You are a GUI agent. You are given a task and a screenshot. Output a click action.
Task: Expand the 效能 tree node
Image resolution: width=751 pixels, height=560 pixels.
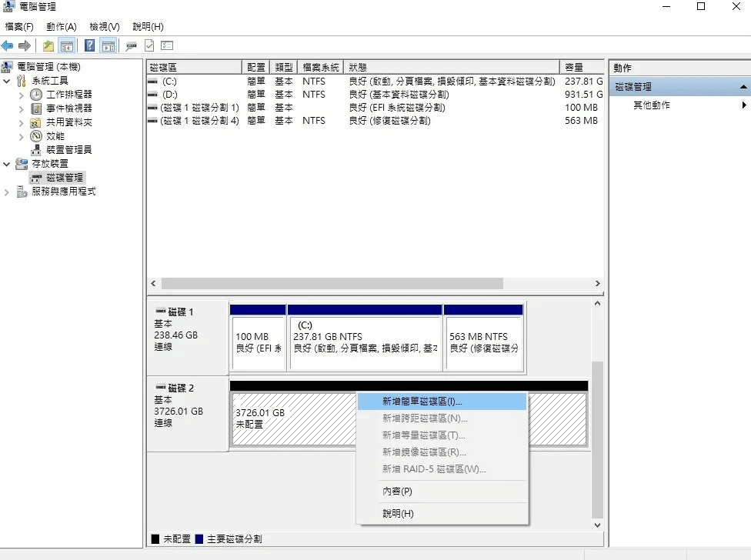click(x=21, y=137)
